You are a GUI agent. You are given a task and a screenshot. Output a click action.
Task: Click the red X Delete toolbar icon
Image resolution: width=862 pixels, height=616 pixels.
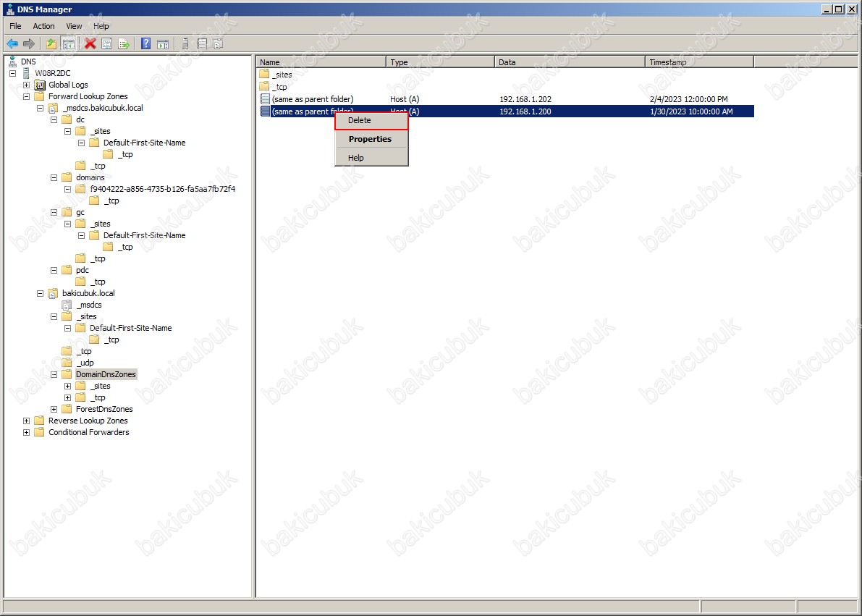90,44
